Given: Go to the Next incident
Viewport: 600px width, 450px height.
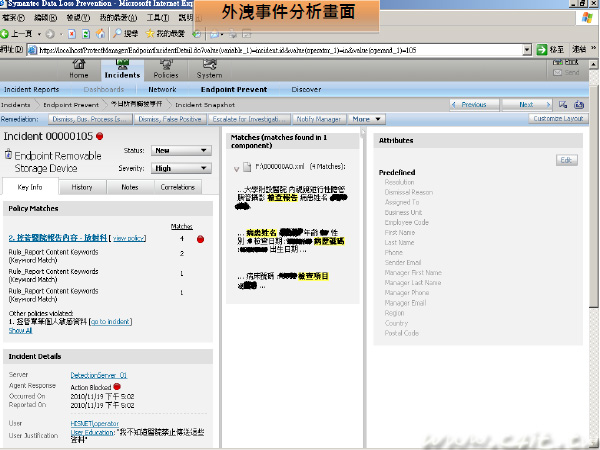Looking at the screenshot, I should pyautogui.click(x=527, y=104).
